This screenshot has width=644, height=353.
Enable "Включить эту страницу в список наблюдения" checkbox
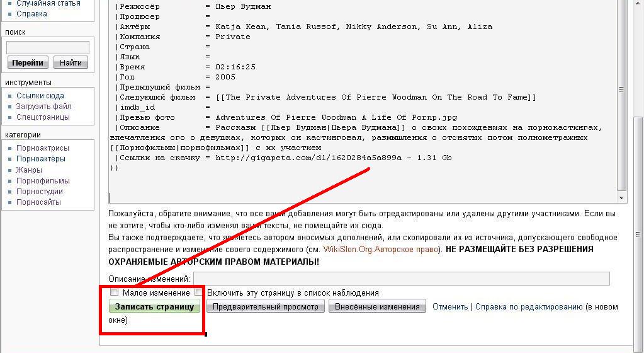[x=199, y=292]
